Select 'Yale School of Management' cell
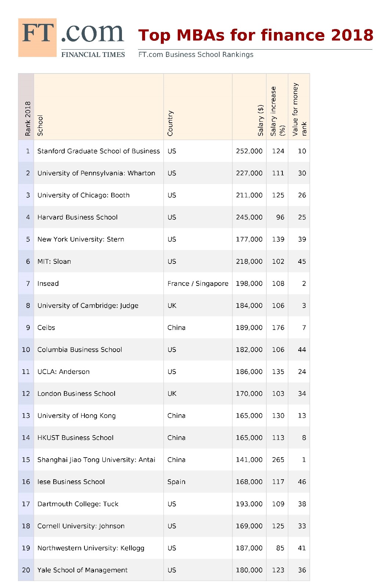390x588 pixels. (99, 570)
